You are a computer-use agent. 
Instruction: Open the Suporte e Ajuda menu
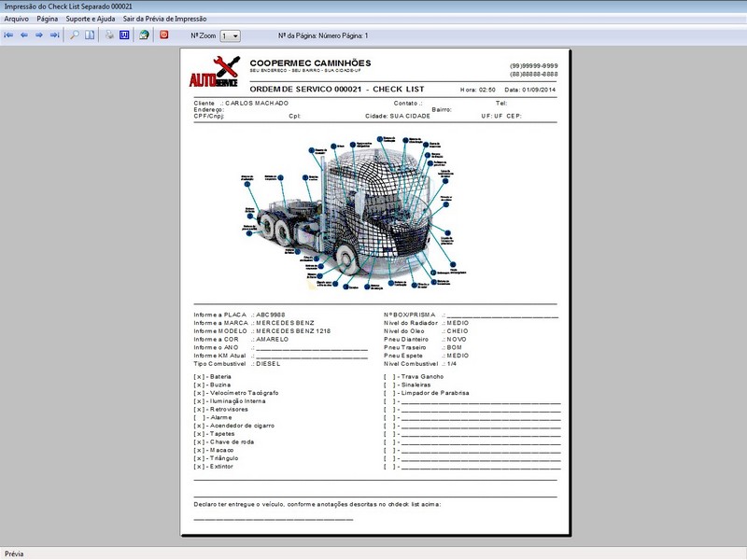[x=91, y=19]
